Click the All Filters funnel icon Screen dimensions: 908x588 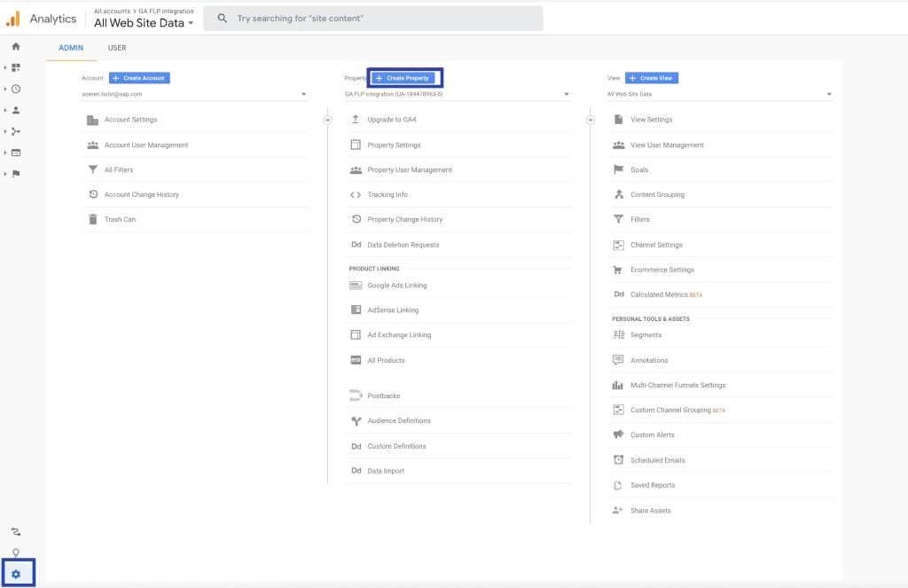point(92,169)
